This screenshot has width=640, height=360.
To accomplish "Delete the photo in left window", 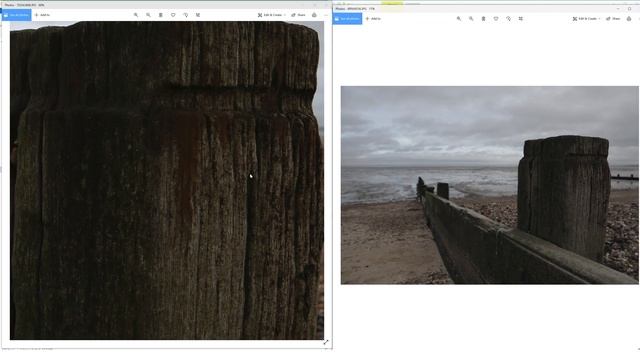I will tap(161, 15).
